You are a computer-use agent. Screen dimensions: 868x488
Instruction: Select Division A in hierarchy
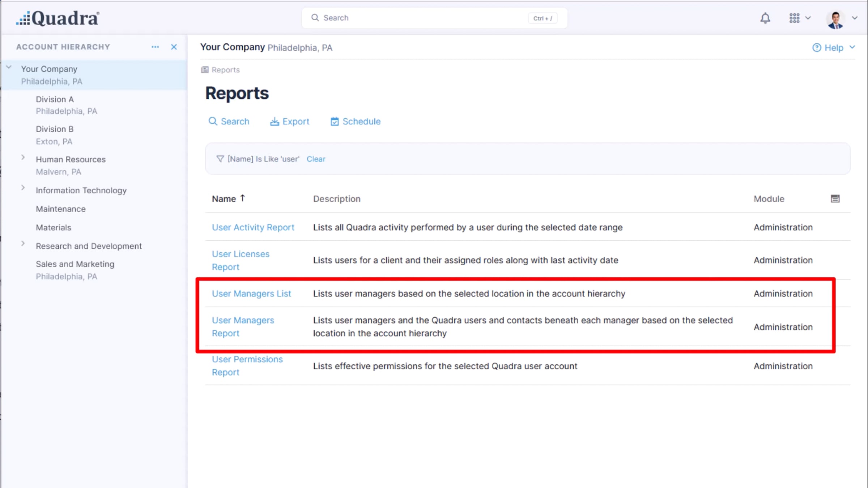(67, 105)
